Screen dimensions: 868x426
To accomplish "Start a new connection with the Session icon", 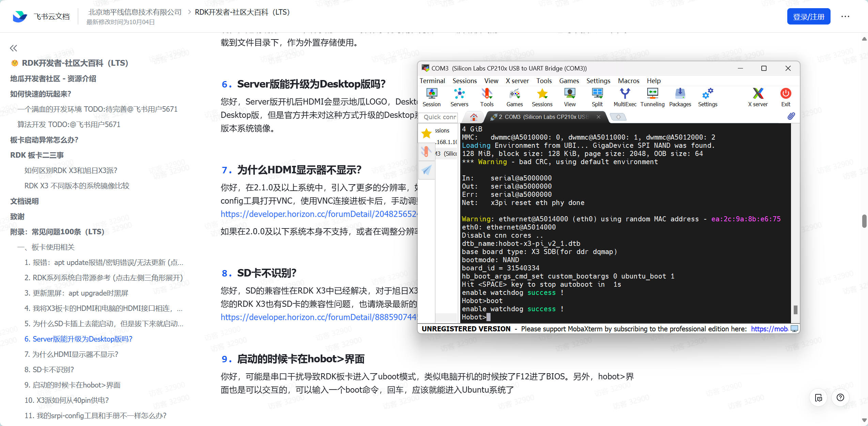I will (431, 97).
